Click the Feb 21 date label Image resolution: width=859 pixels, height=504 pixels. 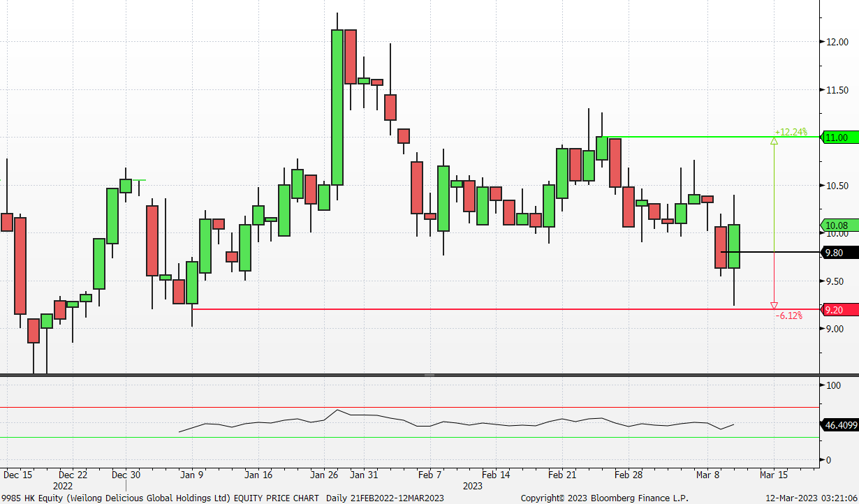click(563, 475)
